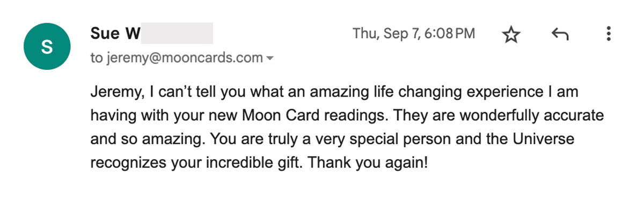
Task: Star this email from Sue W
Action: 511,35
